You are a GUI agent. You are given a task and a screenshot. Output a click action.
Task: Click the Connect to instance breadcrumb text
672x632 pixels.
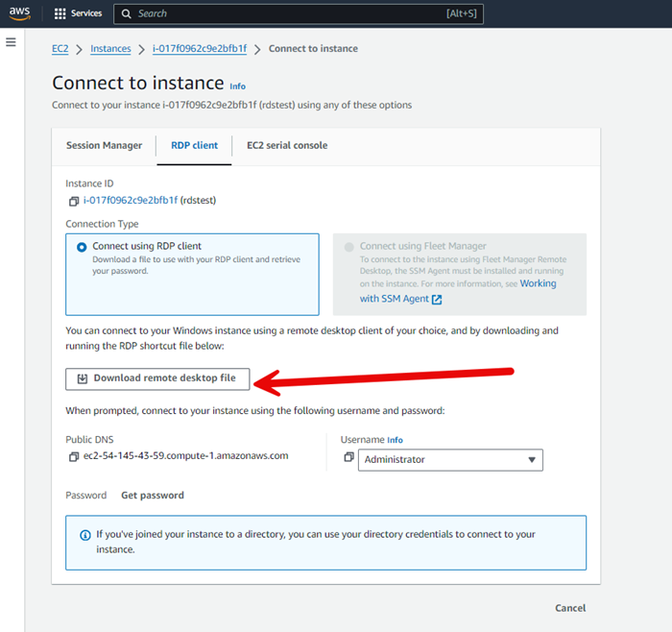pos(313,48)
